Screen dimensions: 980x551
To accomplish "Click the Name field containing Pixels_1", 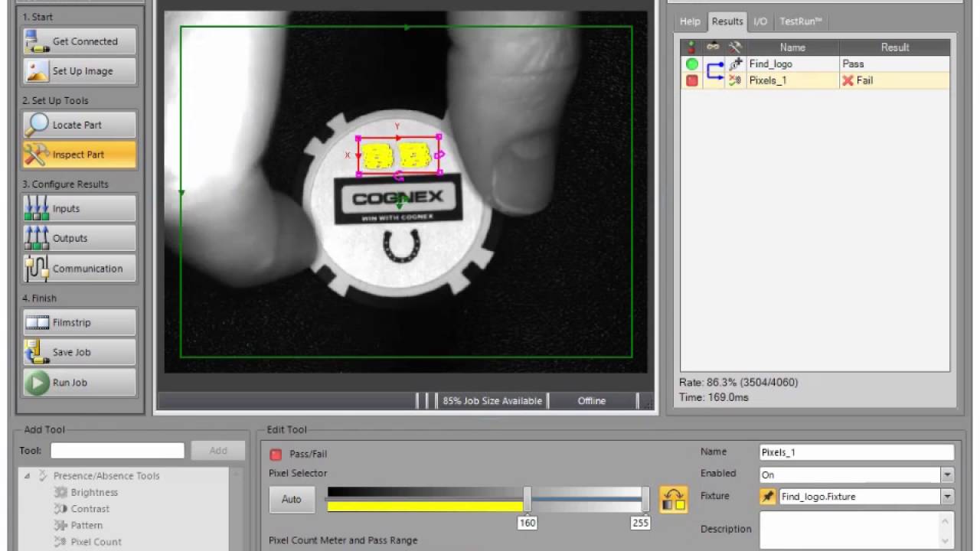I will pyautogui.click(x=857, y=452).
